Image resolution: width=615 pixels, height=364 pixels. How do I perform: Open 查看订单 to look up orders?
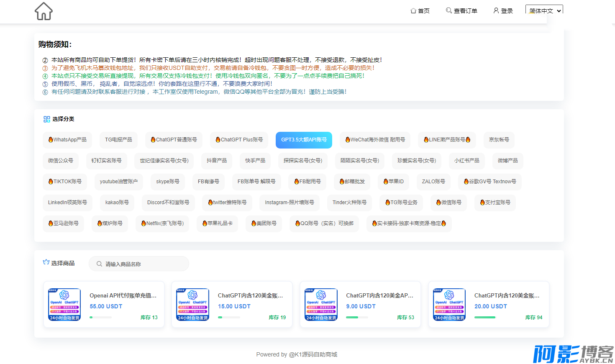(461, 11)
